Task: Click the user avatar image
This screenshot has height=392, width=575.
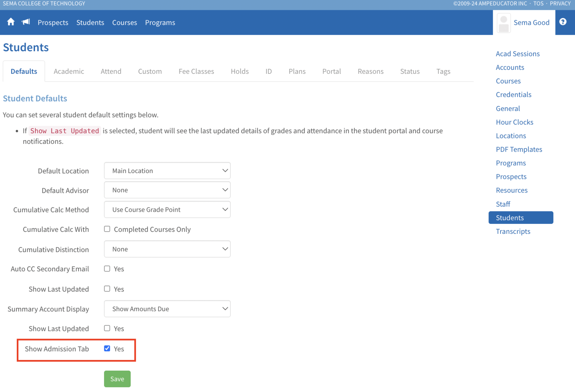Action: (x=504, y=23)
